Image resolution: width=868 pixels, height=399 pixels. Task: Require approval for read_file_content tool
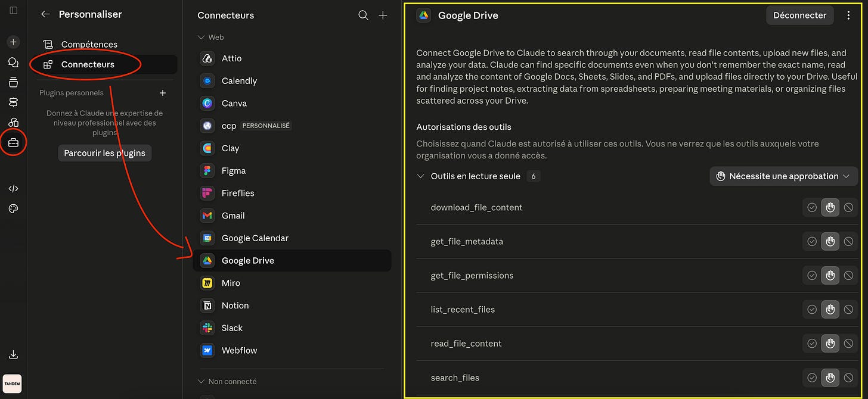[x=830, y=343]
